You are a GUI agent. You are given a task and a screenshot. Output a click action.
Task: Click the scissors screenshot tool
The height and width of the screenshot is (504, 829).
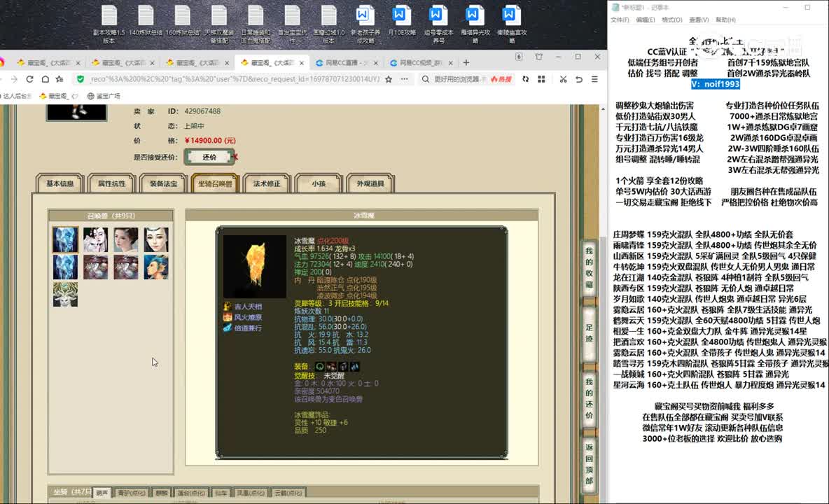pyautogui.click(x=563, y=79)
